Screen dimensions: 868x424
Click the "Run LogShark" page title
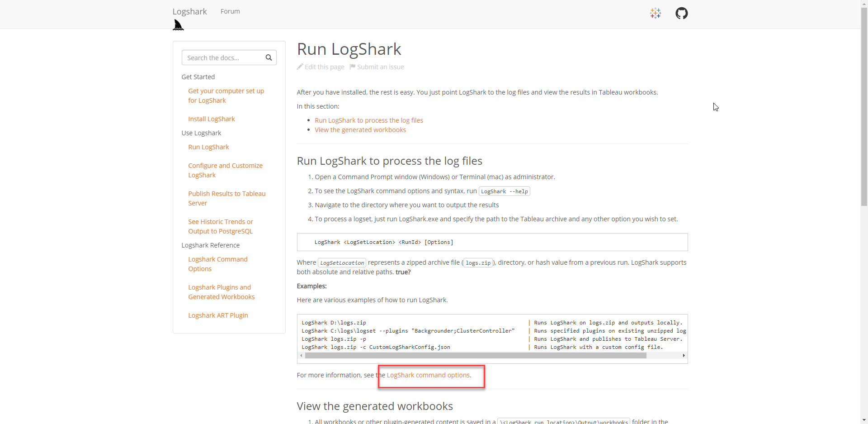coord(349,49)
